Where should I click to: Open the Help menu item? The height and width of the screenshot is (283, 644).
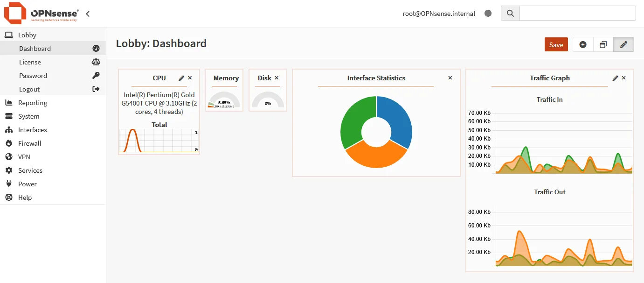(x=25, y=197)
